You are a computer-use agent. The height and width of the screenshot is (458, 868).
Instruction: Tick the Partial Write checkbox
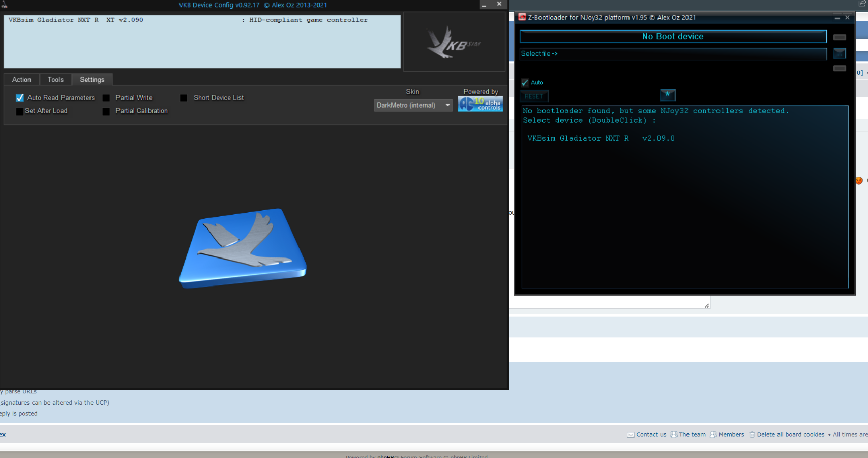(106, 98)
